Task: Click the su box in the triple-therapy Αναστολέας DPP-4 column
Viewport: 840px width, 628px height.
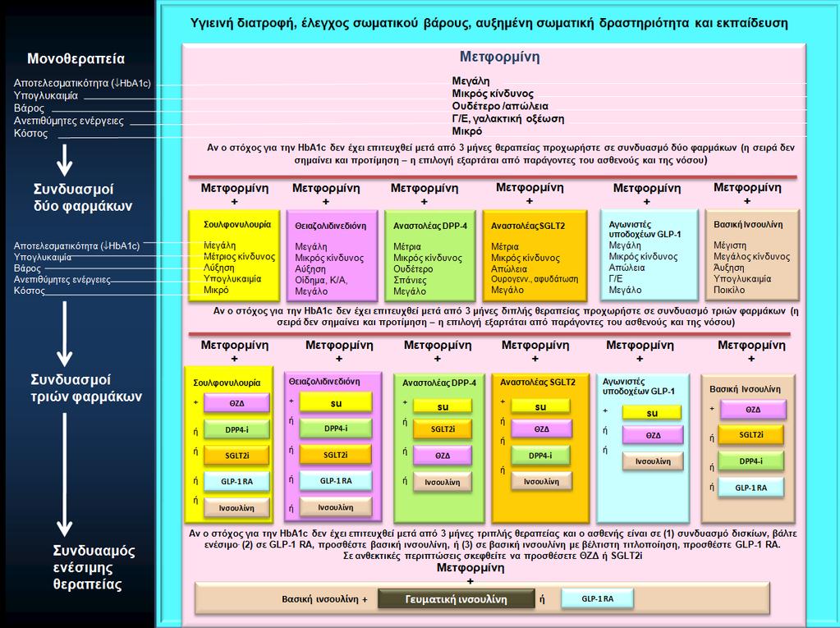Action: [443, 406]
